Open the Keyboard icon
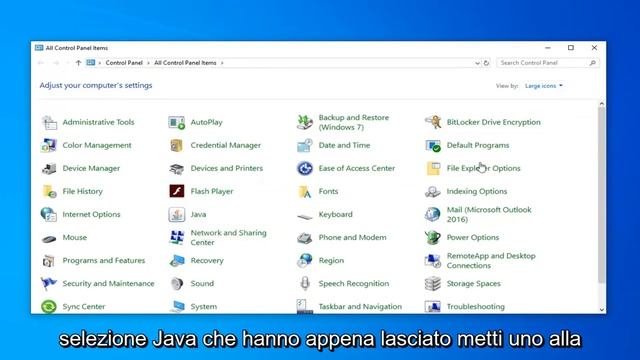The width and height of the screenshot is (640, 360). coord(305,216)
